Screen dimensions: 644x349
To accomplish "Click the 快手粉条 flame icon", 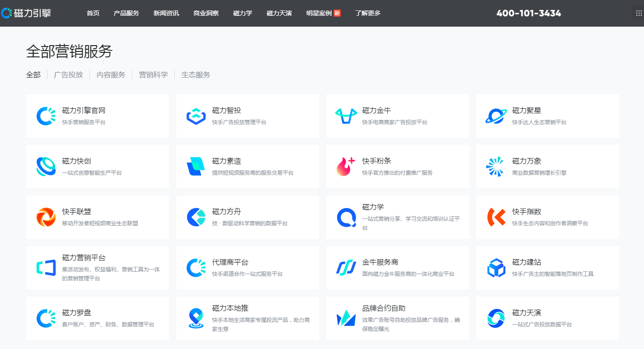I will 345,166.
